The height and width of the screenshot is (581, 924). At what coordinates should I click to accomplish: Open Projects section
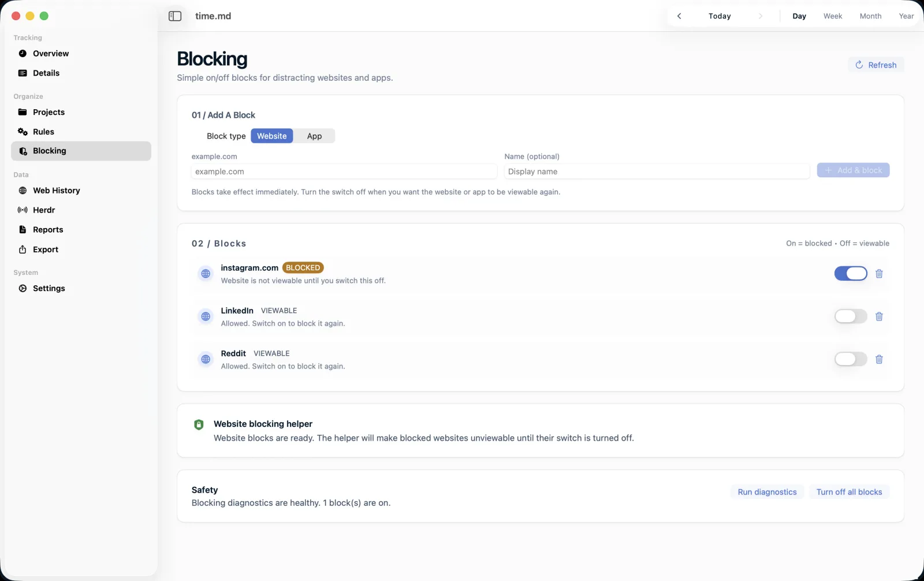click(81, 112)
